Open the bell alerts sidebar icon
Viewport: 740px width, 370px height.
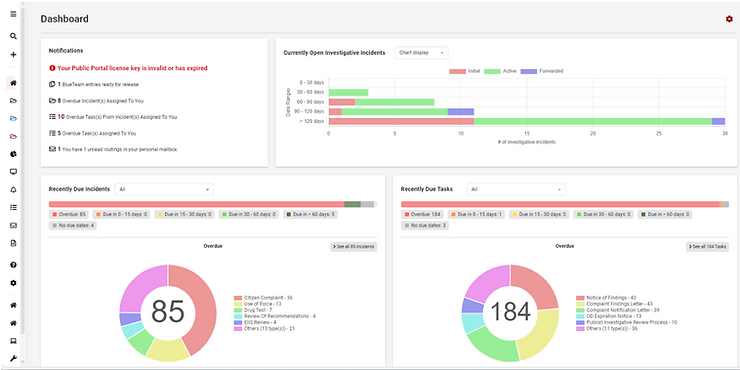pos(13,190)
